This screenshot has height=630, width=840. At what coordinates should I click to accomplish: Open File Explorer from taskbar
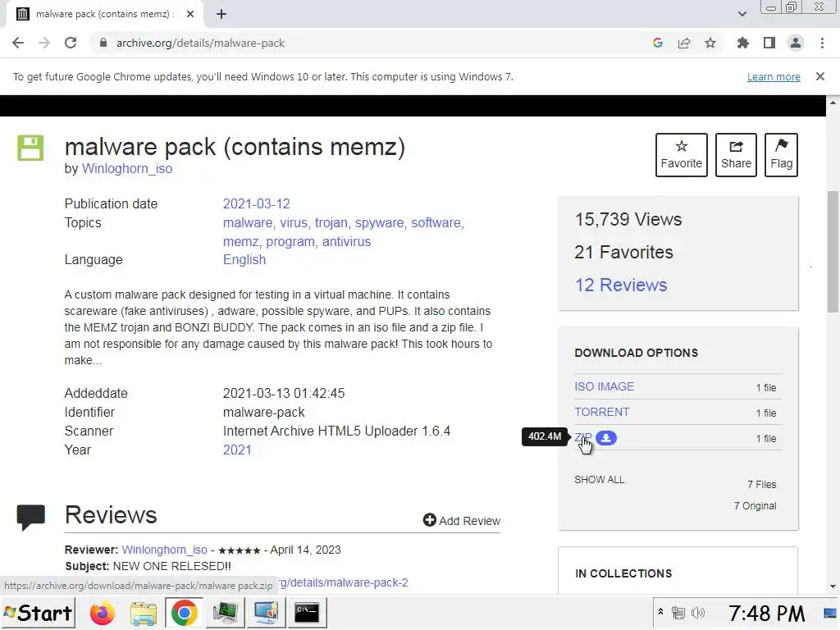(x=143, y=613)
